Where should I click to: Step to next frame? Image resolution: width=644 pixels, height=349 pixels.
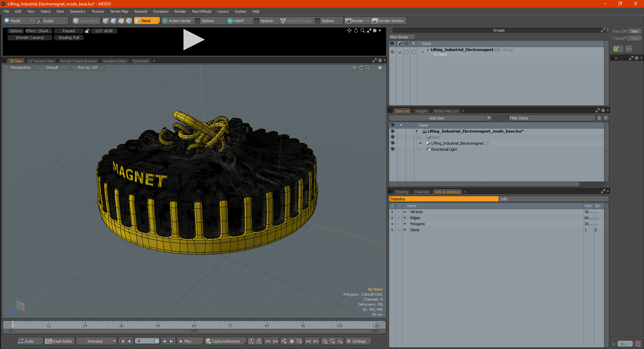tap(164, 341)
